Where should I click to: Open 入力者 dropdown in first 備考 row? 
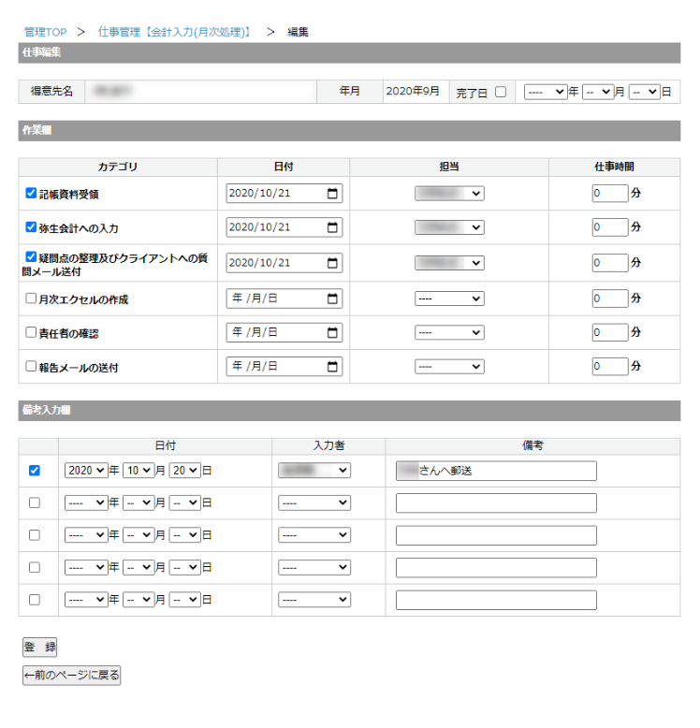pos(314,471)
